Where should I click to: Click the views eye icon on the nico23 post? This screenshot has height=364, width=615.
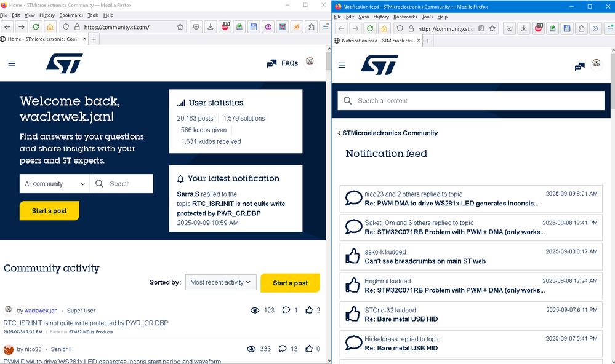pos(251,349)
